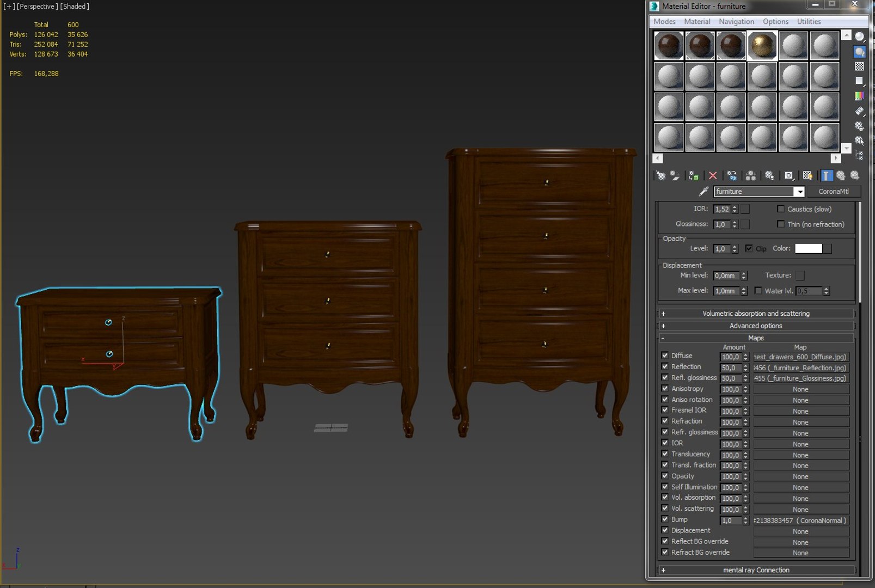Click the CoronaMtl material type button
This screenshot has width=875, height=588.
(833, 192)
